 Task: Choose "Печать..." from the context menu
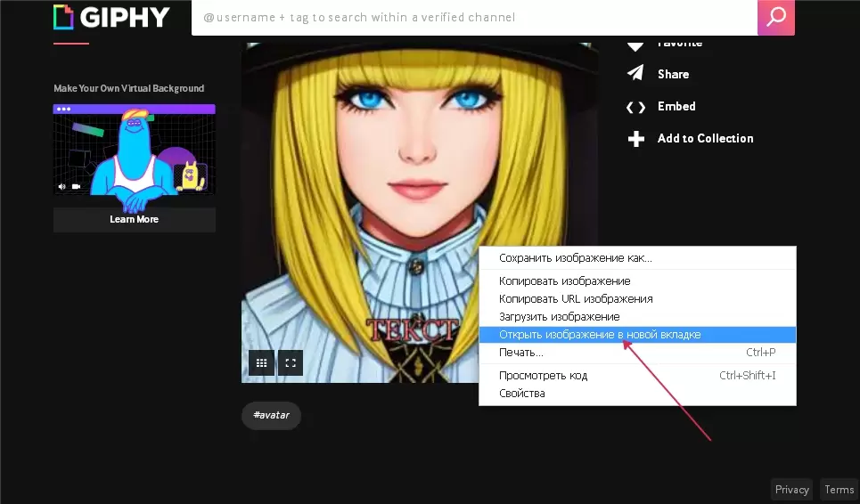pos(521,353)
